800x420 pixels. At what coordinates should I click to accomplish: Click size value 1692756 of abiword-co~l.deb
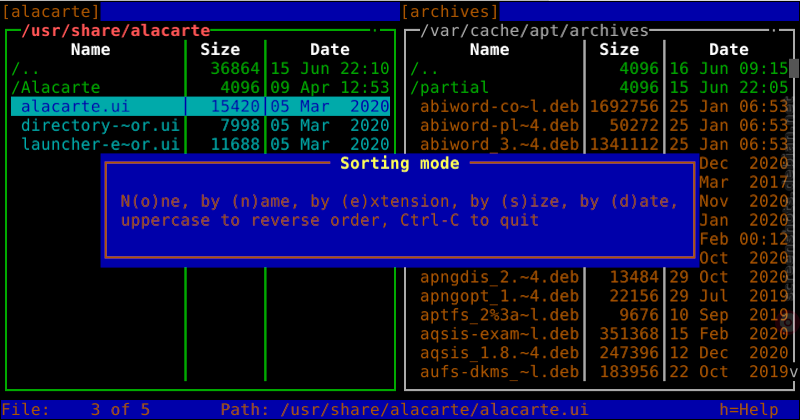(x=624, y=106)
